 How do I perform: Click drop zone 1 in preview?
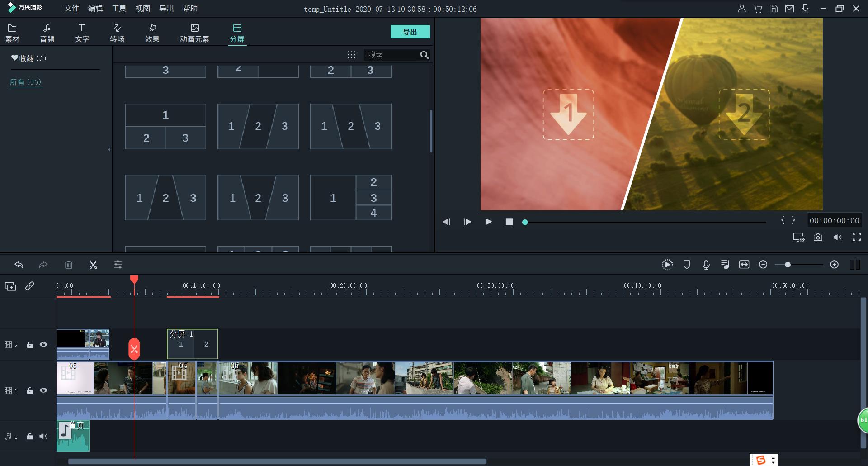(568, 114)
